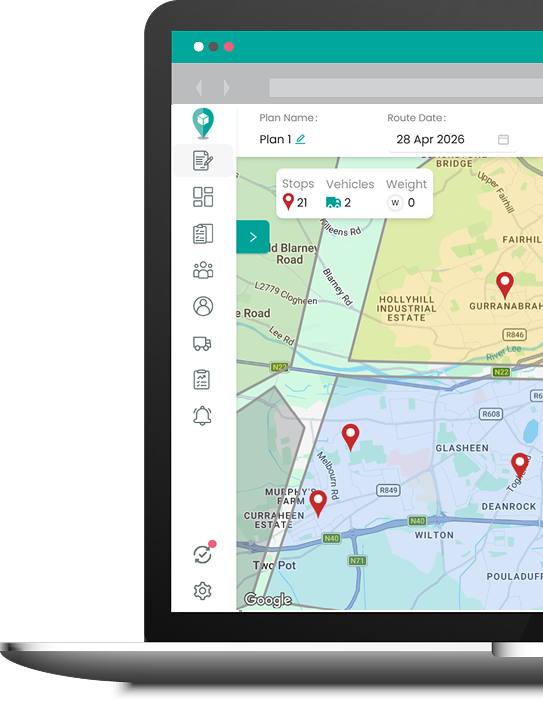
Task: Open the route plan editor sidebar icon
Action: pos(203,160)
